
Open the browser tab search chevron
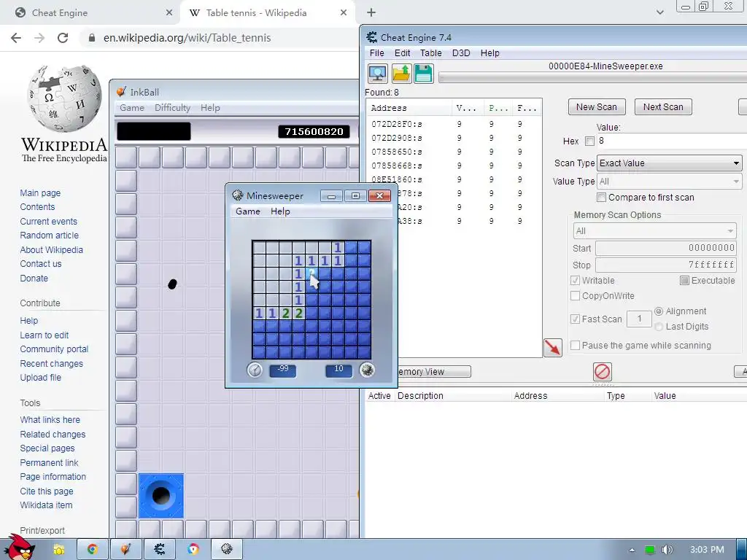pos(659,13)
